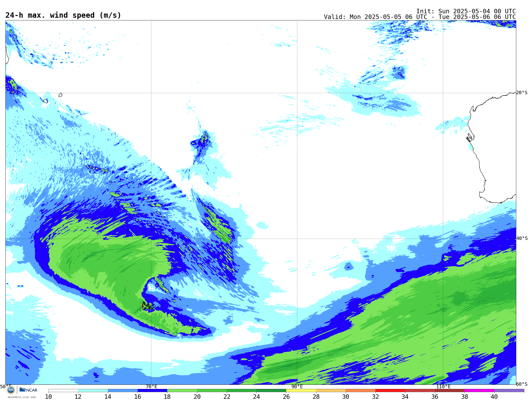The image size is (532, 400).
Task: Click the 'Init: Sun 2025-05-04 00 UTC' text
Action: tap(466, 11)
